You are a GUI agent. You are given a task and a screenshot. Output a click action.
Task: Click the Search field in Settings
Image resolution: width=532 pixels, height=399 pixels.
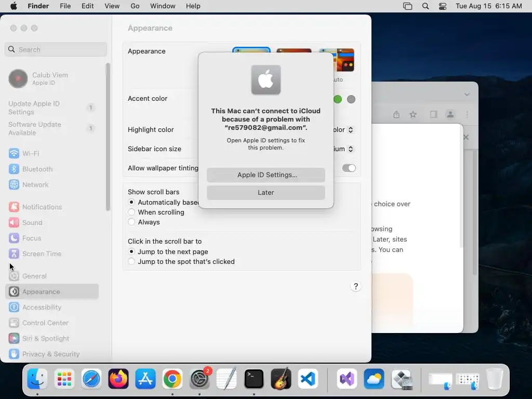[56, 49]
